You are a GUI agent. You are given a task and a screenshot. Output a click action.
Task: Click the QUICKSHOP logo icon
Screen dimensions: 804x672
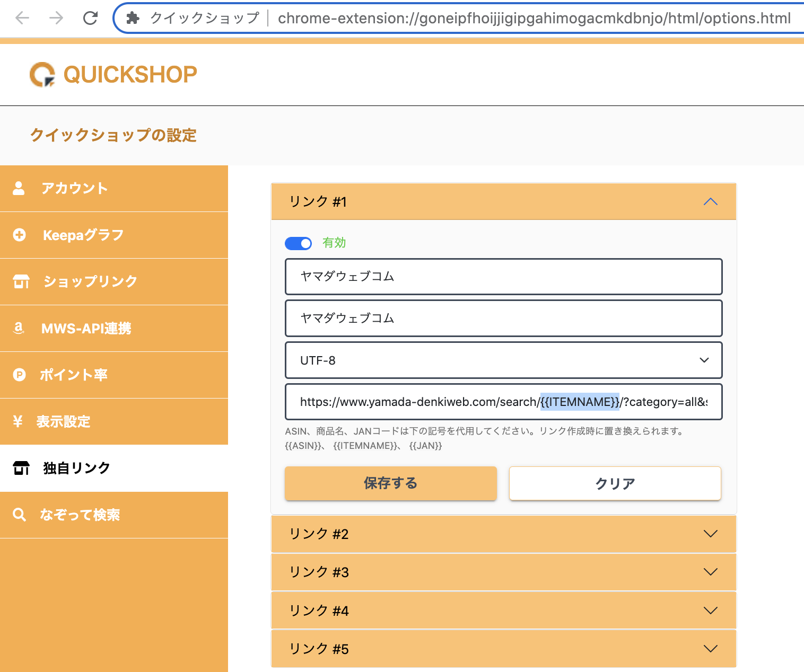pos(42,75)
